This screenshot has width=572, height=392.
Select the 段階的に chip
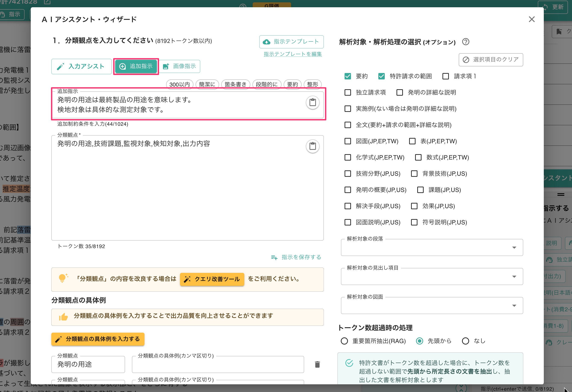coord(267,84)
